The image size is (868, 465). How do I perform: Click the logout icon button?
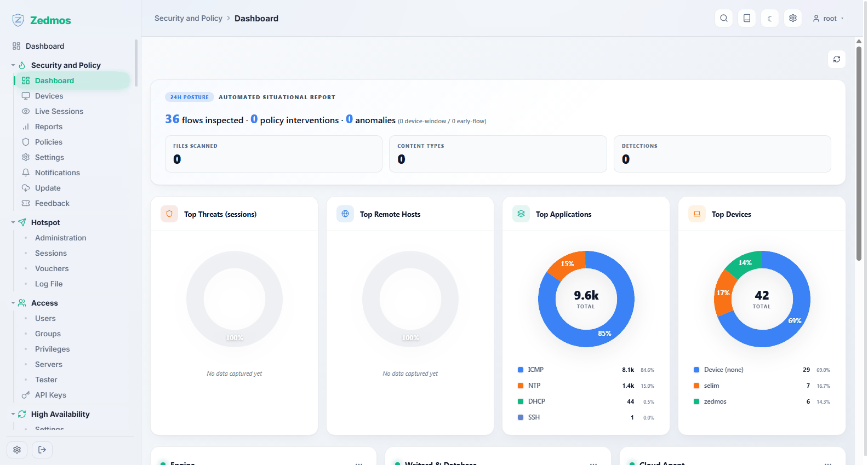[42, 450]
